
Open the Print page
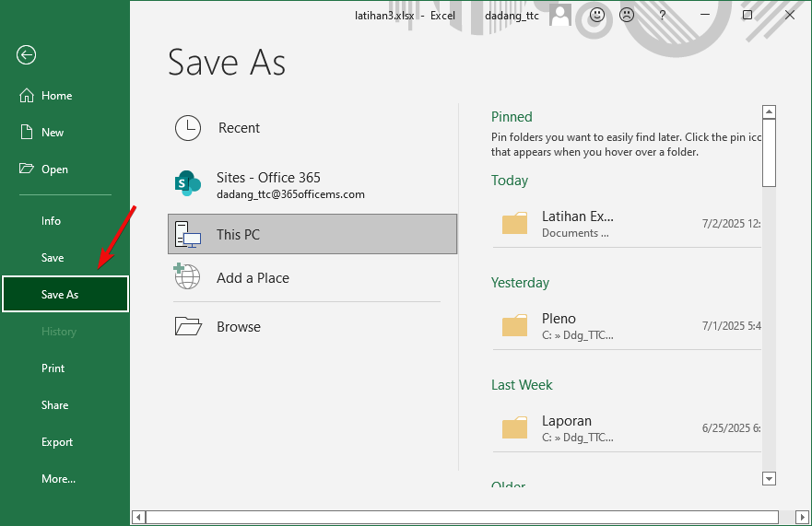click(65, 368)
